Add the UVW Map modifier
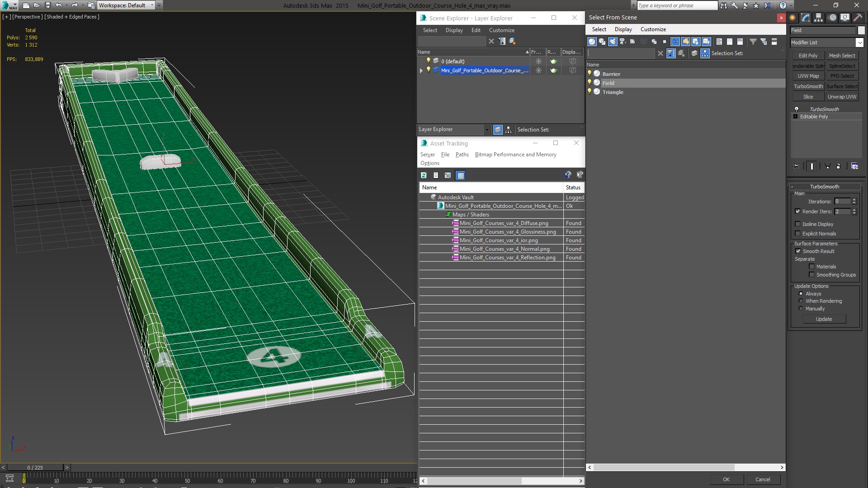The height and width of the screenshot is (488, 868). tap(808, 76)
